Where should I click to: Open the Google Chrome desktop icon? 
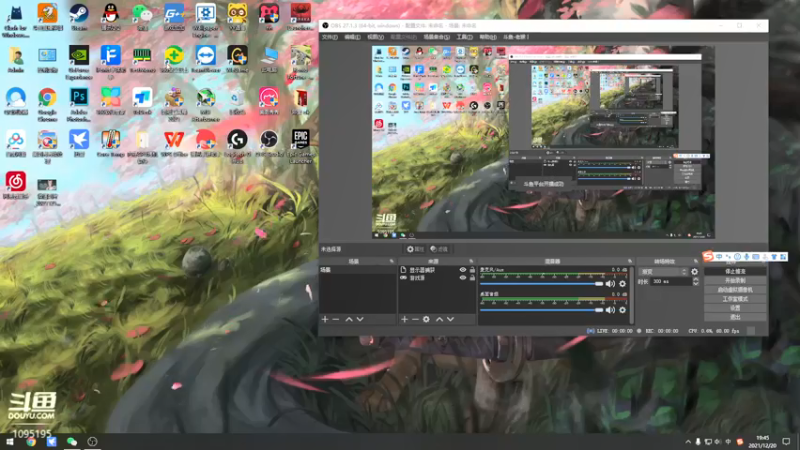click(47, 104)
